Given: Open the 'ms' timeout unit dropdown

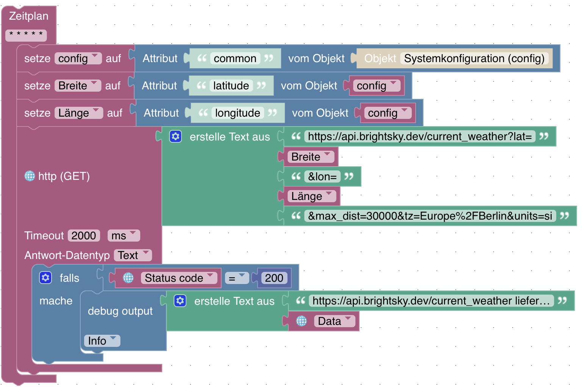Looking at the screenshot, I should click(124, 236).
